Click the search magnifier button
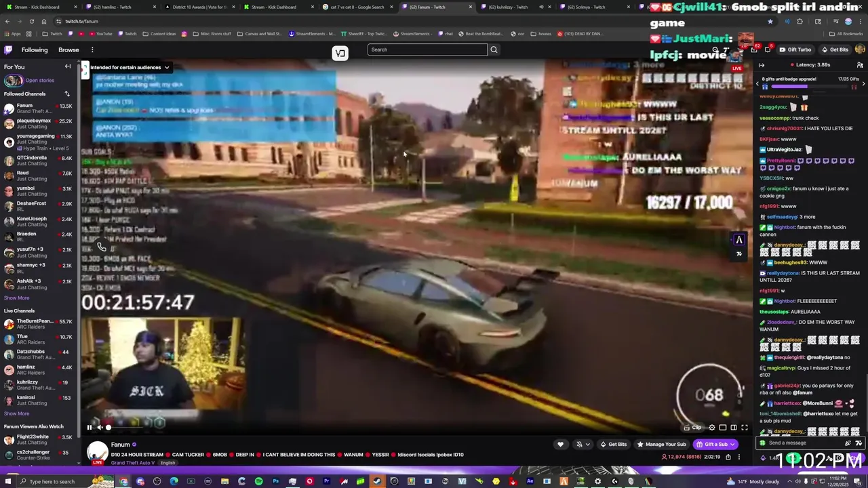Image resolution: width=868 pixels, height=488 pixels. coord(494,49)
